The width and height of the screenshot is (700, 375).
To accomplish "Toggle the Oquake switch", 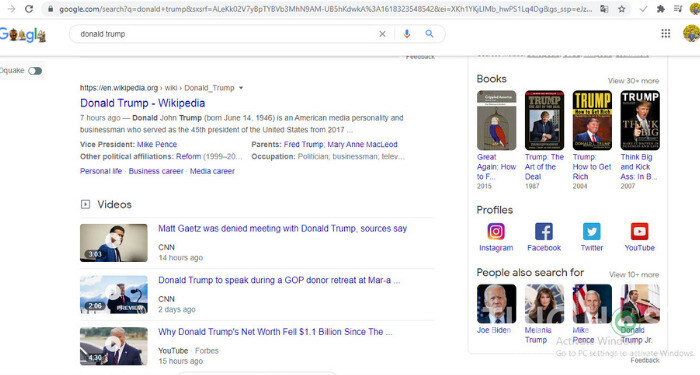I will (x=35, y=71).
